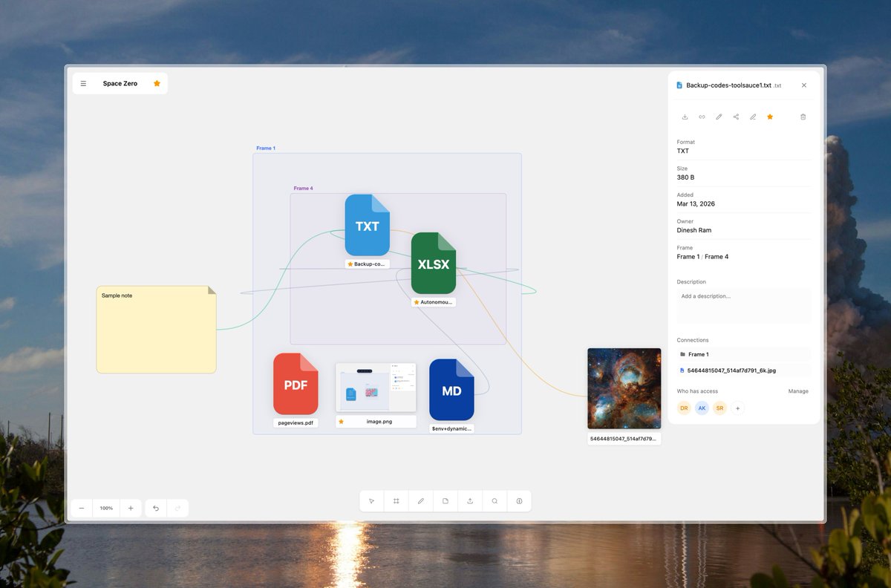Unfavorite file with the orange star in panel

(770, 117)
